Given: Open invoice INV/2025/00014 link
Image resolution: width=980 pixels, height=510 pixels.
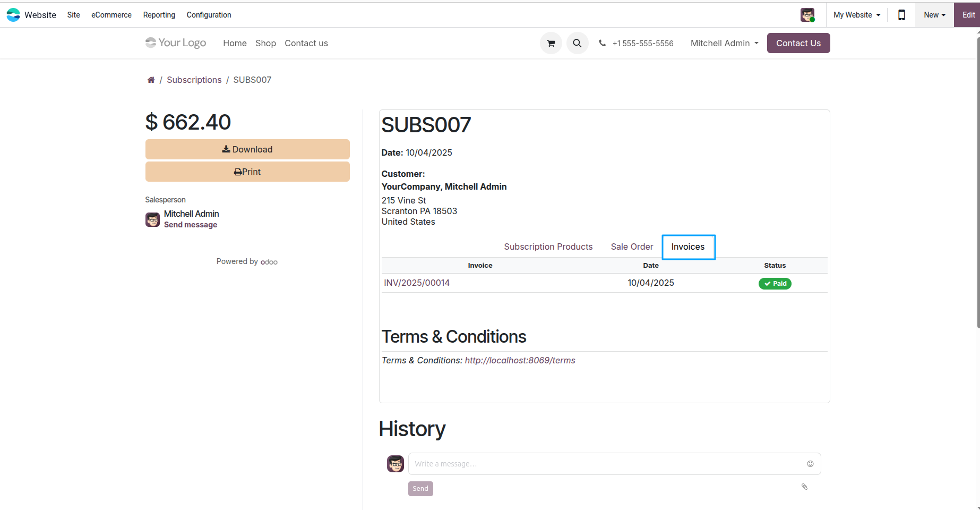Looking at the screenshot, I should point(417,283).
